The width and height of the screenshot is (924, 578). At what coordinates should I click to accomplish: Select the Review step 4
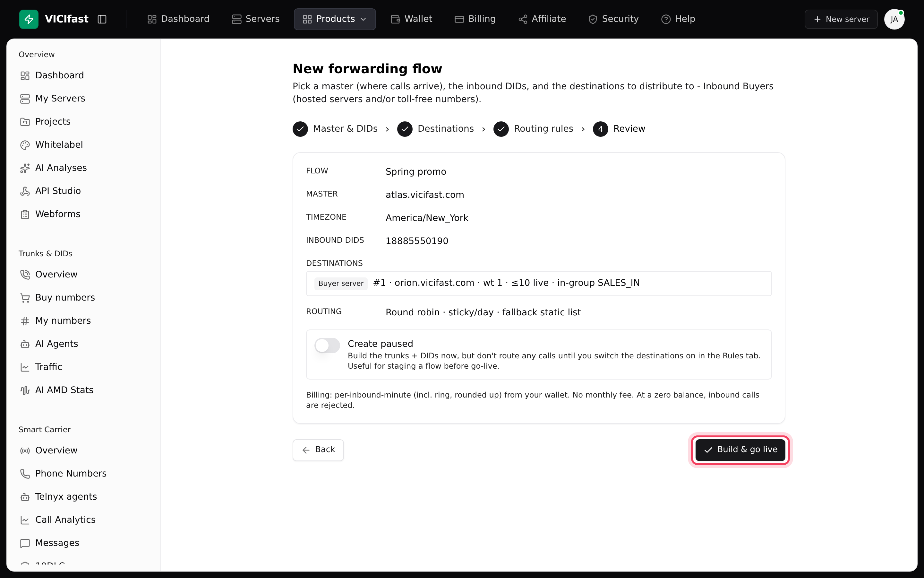point(619,129)
